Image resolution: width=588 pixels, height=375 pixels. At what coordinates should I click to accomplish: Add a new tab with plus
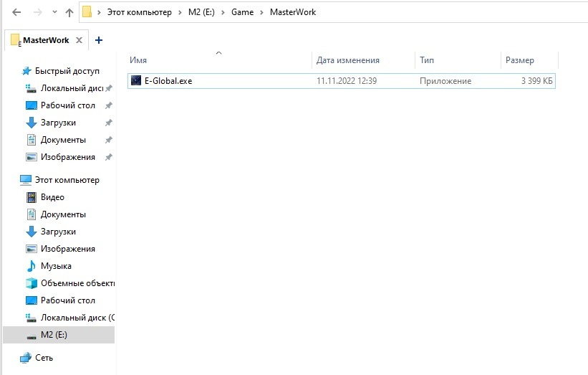click(99, 40)
